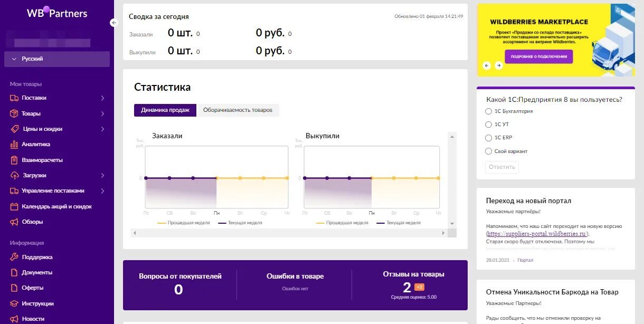Click the Средняя оценка: 5.00 text
The height and width of the screenshot is (324, 644).
point(414,297)
